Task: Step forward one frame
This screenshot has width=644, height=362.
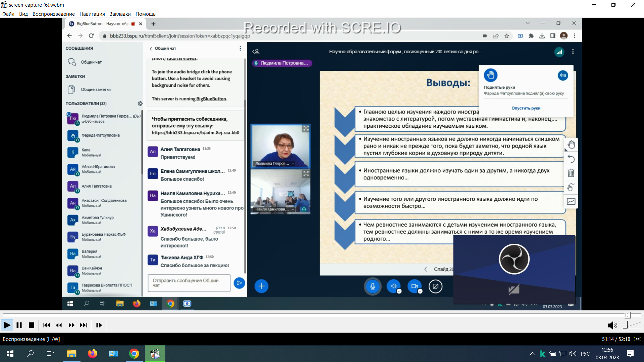Action: tap(99, 325)
